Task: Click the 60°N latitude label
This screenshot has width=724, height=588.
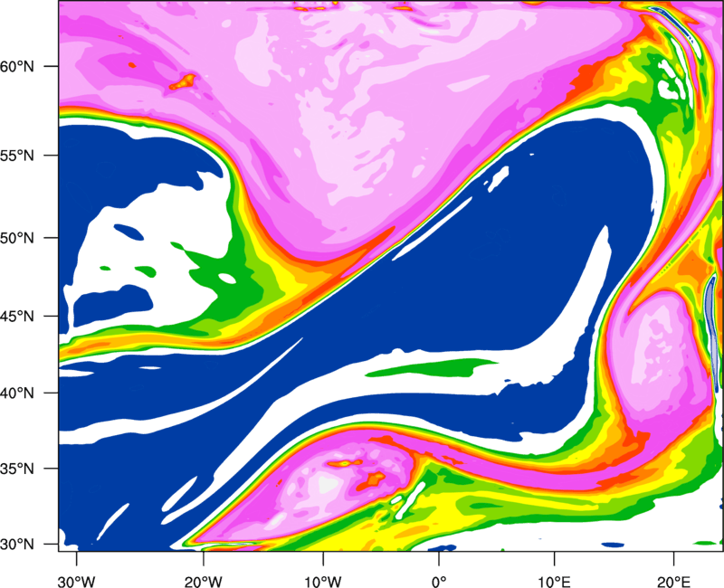Action: point(17,67)
